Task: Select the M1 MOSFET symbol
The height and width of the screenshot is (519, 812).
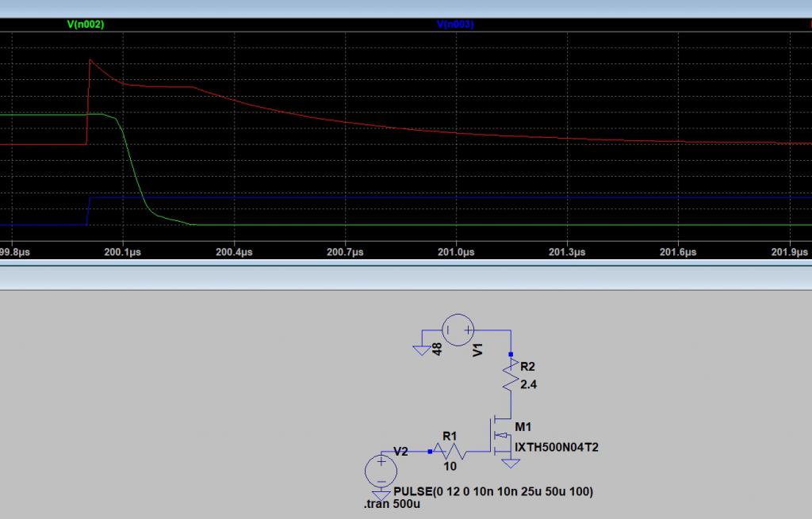Action: [501, 437]
